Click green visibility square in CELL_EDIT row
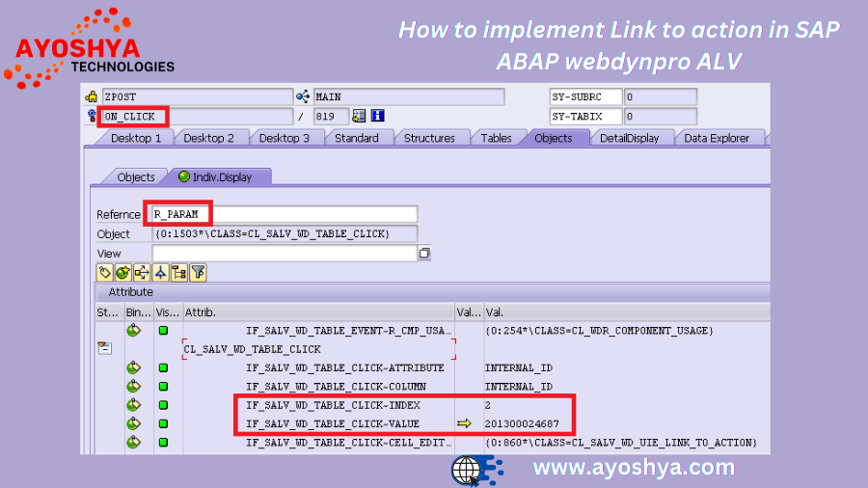 click(x=163, y=442)
